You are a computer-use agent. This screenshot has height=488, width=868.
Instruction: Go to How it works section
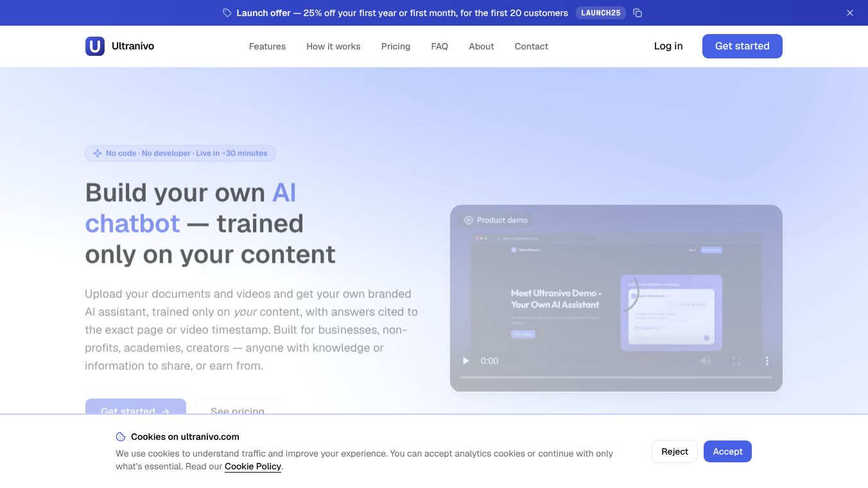[x=333, y=46]
